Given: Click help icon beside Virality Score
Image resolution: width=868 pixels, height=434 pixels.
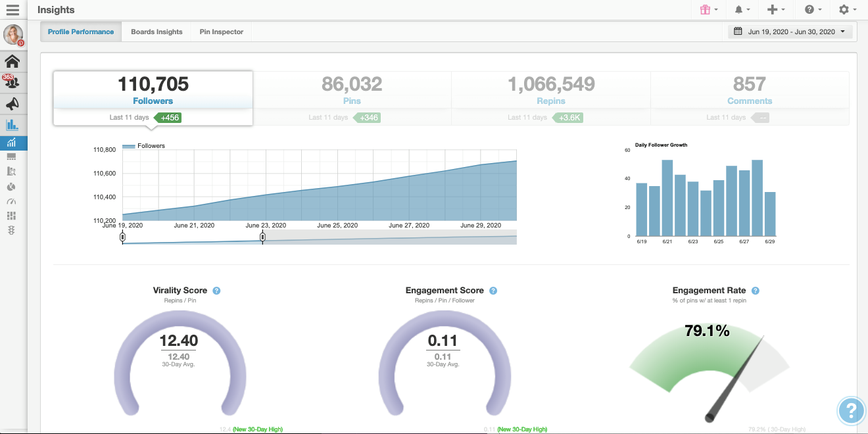Looking at the screenshot, I should click(x=216, y=291).
